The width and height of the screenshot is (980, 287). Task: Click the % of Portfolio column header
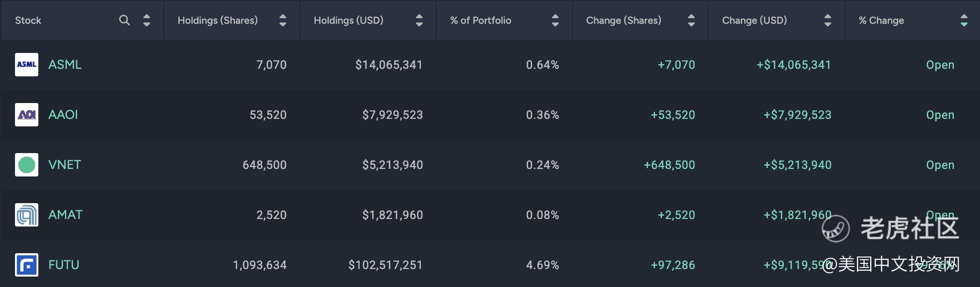pos(480,20)
